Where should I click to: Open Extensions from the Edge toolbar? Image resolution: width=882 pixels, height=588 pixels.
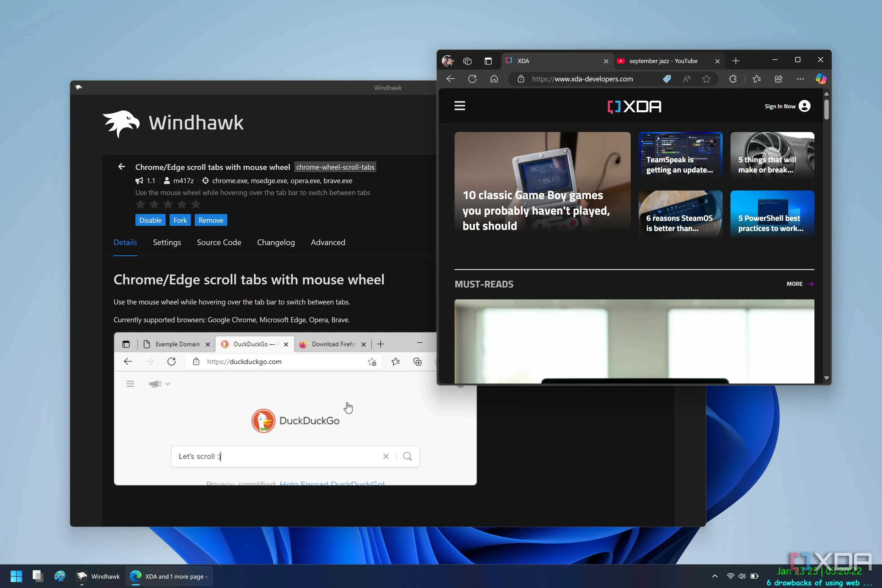[733, 79]
